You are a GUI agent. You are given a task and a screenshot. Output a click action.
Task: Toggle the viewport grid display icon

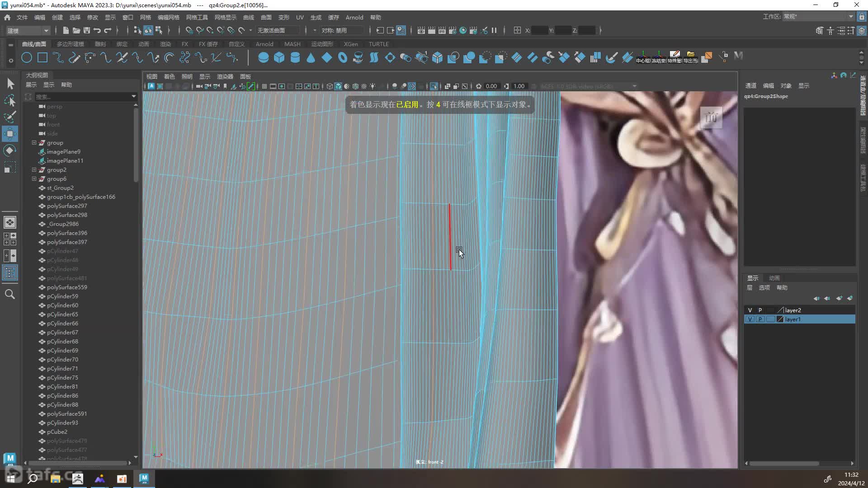click(264, 86)
